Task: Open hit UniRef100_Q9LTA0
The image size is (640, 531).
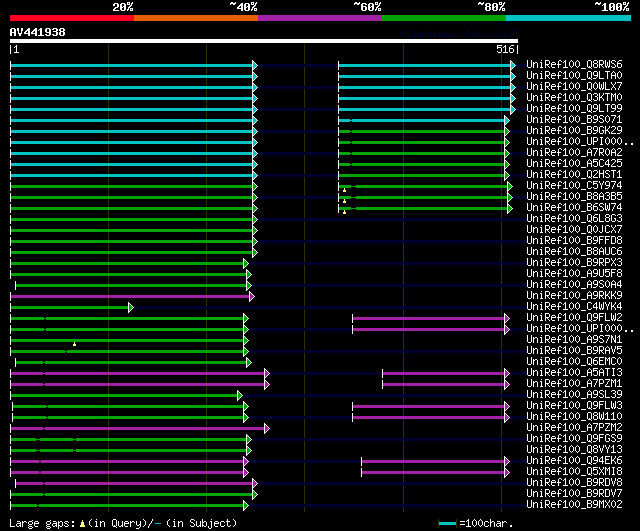Action: coord(574,76)
